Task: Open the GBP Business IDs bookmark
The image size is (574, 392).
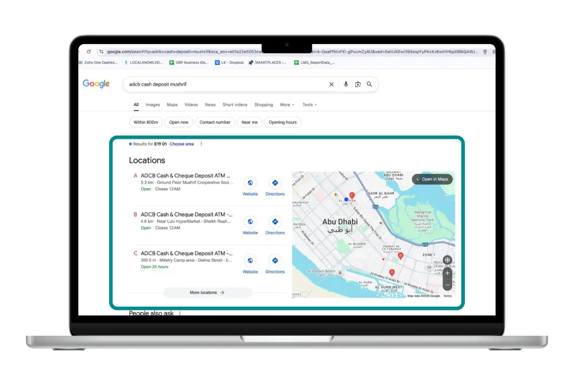Action: click(x=188, y=63)
